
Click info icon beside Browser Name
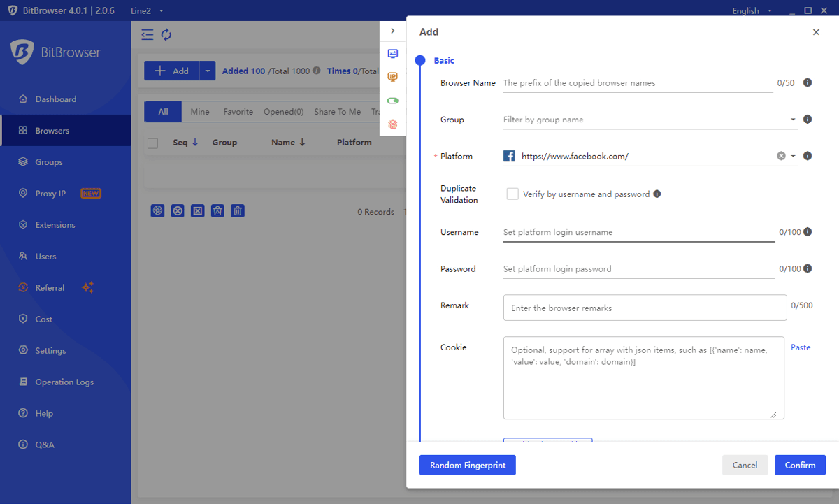808,82
